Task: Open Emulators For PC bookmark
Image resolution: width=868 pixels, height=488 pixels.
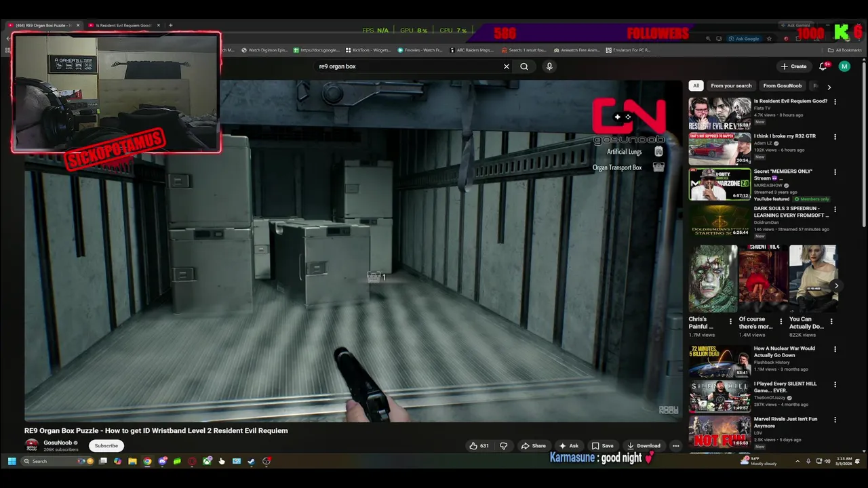Action: (628, 50)
